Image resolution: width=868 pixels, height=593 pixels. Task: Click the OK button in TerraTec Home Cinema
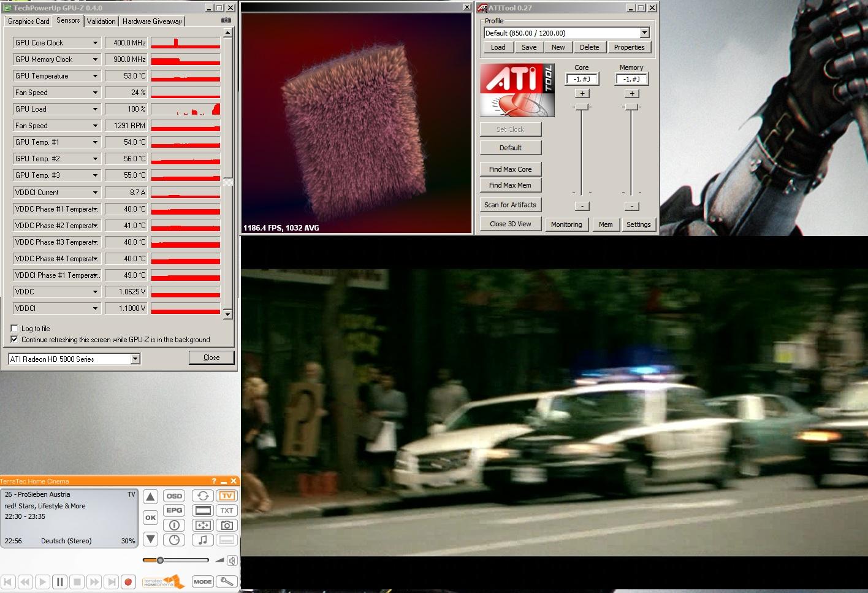click(150, 518)
